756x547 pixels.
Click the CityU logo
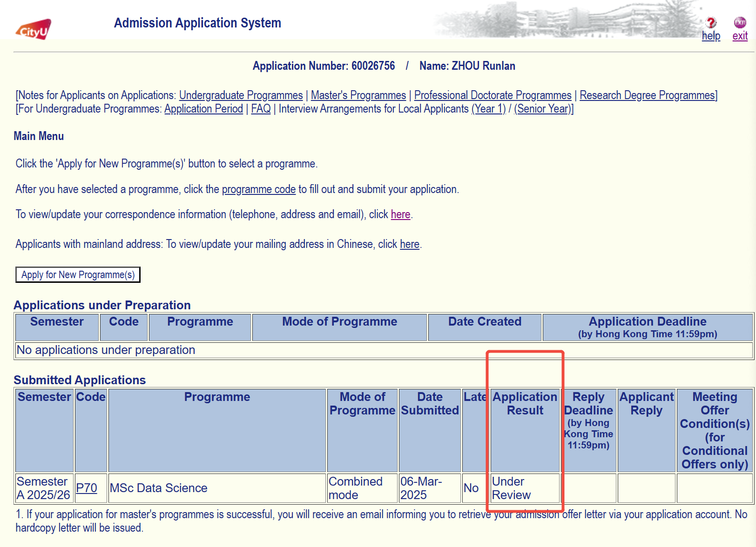(x=33, y=29)
